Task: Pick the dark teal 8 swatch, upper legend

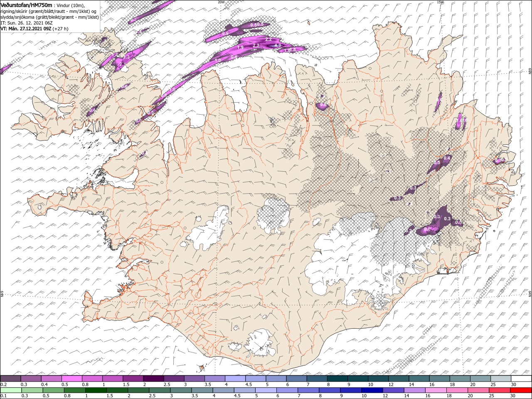Action: (337, 379)
